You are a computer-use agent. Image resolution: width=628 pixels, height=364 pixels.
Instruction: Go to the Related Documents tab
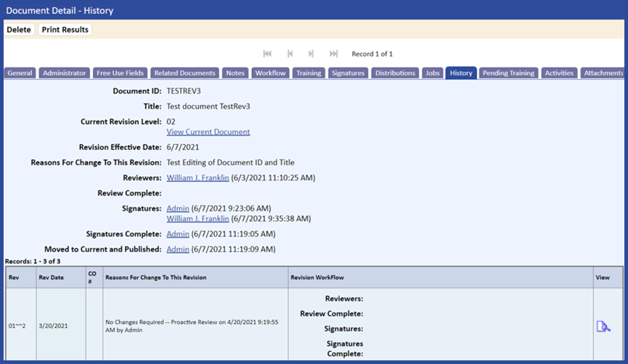pos(185,73)
